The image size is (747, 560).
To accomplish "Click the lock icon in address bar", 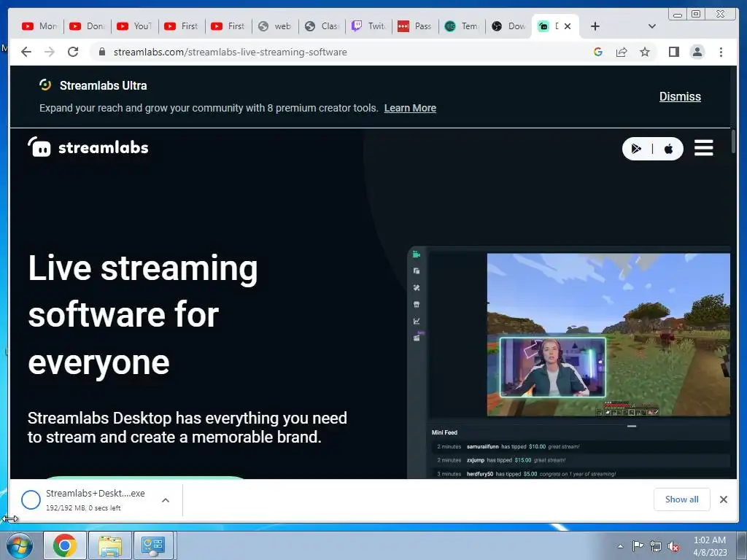I will [x=101, y=52].
